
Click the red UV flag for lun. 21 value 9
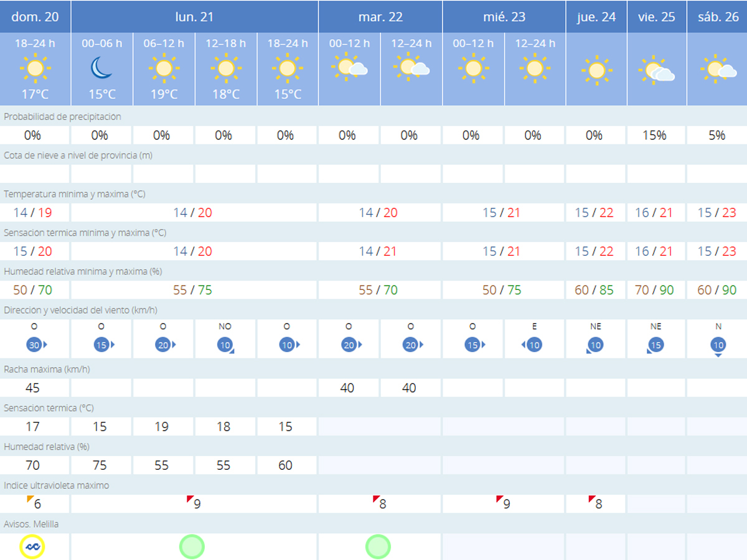(x=190, y=500)
